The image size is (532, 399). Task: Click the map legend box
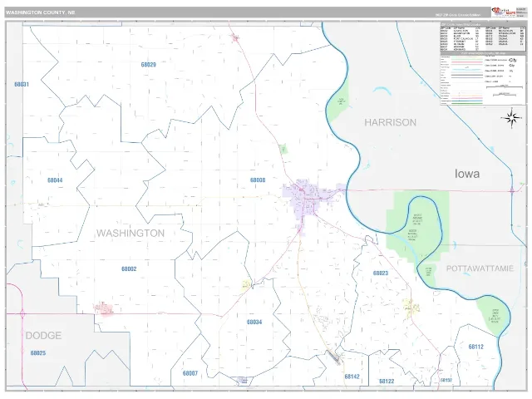pos(483,78)
